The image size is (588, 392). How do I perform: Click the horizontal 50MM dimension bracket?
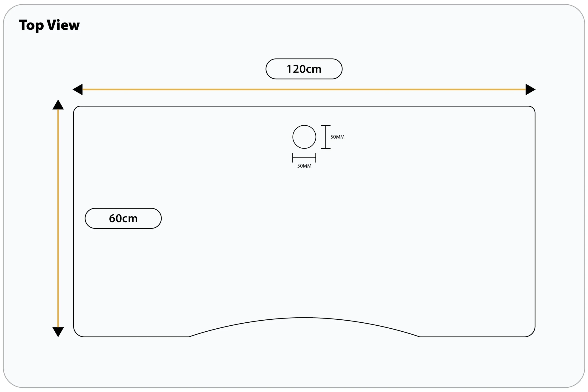(x=304, y=158)
